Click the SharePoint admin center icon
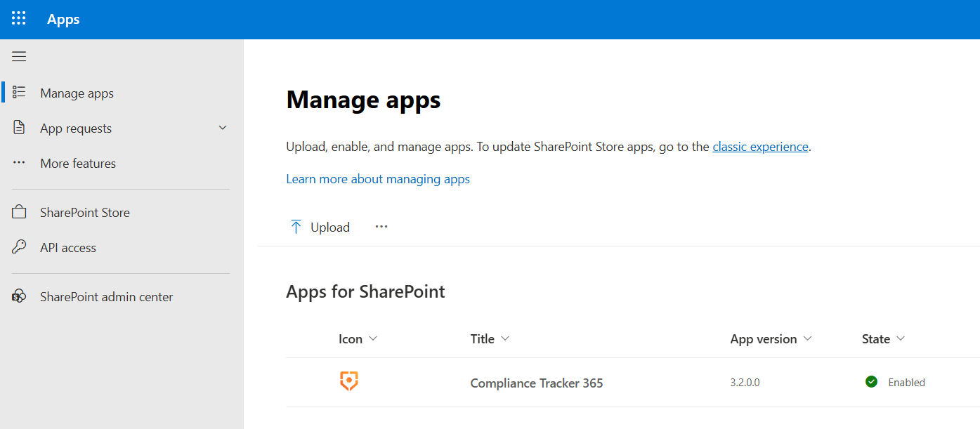The image size is (980, 429). point(19,296)
